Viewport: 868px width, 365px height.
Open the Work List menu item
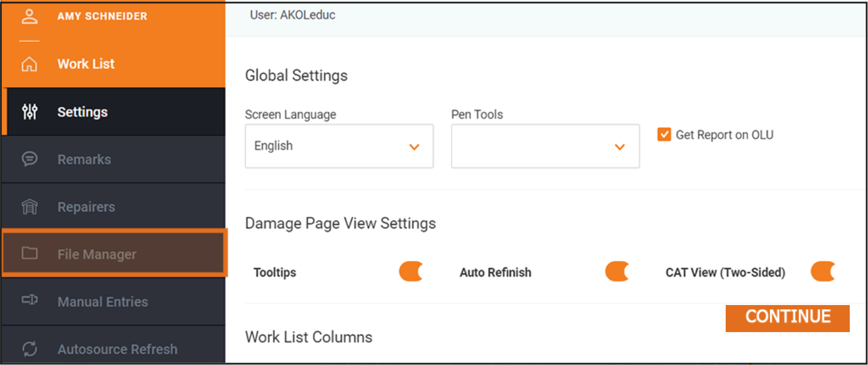click(x=86, y=64)
